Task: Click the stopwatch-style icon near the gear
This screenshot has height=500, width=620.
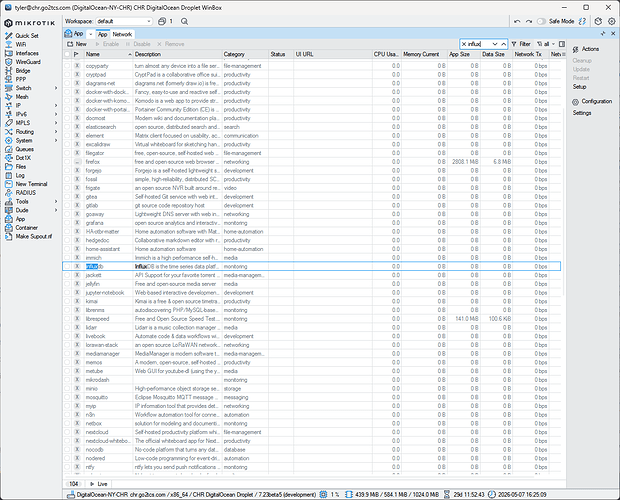Action: pyautogui.click(x=598, y=21)
